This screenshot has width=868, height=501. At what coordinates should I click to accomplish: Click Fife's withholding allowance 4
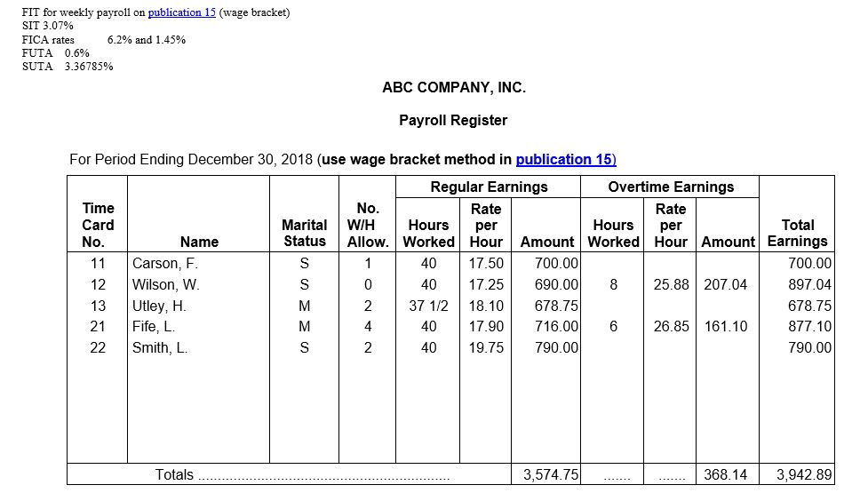tap(368, 327)
